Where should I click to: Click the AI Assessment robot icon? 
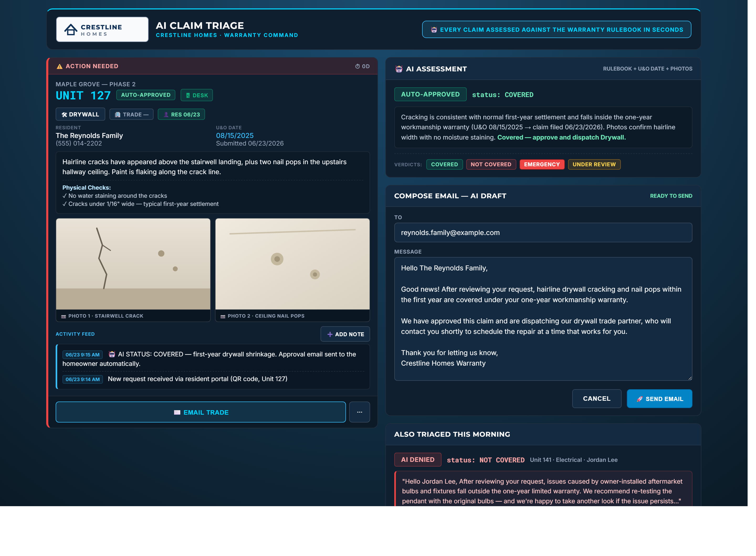[x=399, y=69]
